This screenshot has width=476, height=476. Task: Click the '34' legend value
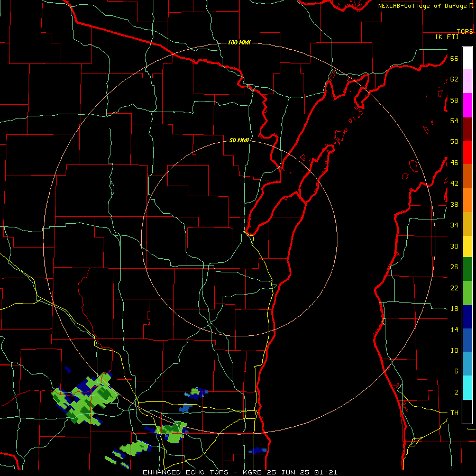(x=454, y=225)
